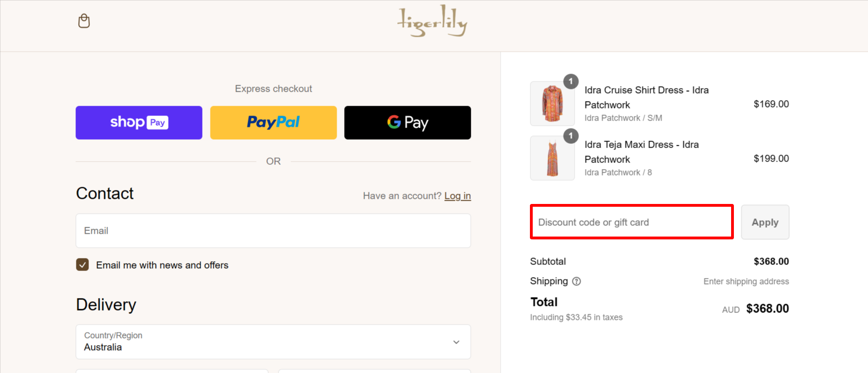The width and height of the screenshot is (868, 373).
Task: Click the Discount code or gift card field
Action: coord(631,222)
